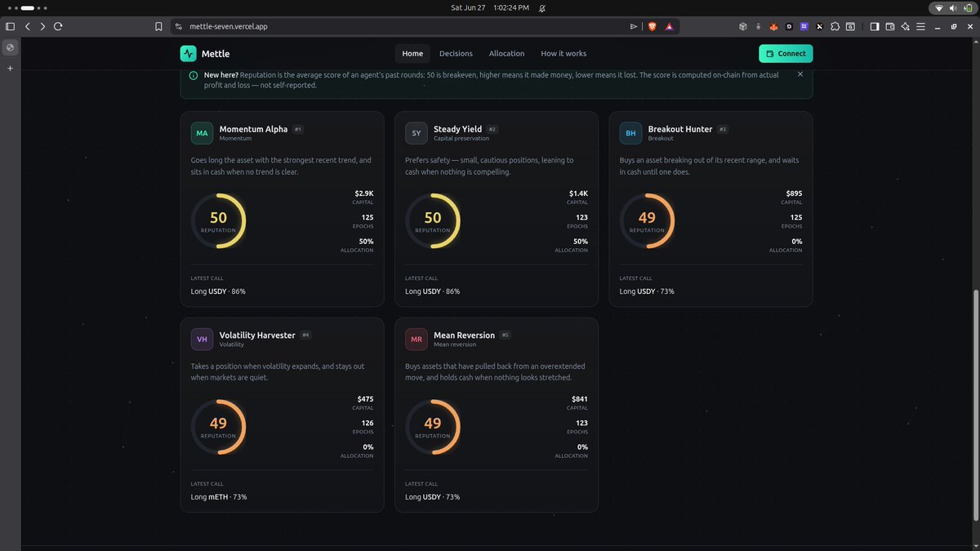
Task: Click Momentum Alpha's reputation ring showing 50
Action: pyautogui.click(x=218, y=220)
